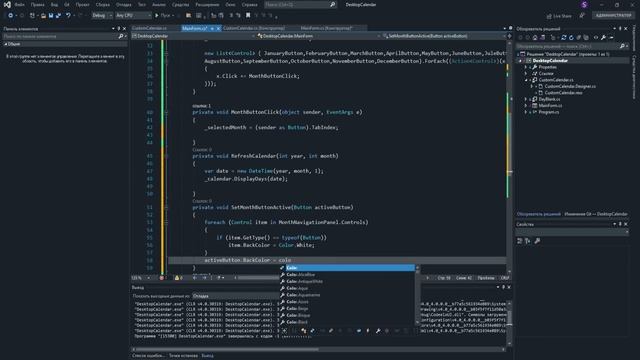Click the search magnifier in Solution Explorer
Image resolution: width=640 pixels, height=360 pixels.
622,46
